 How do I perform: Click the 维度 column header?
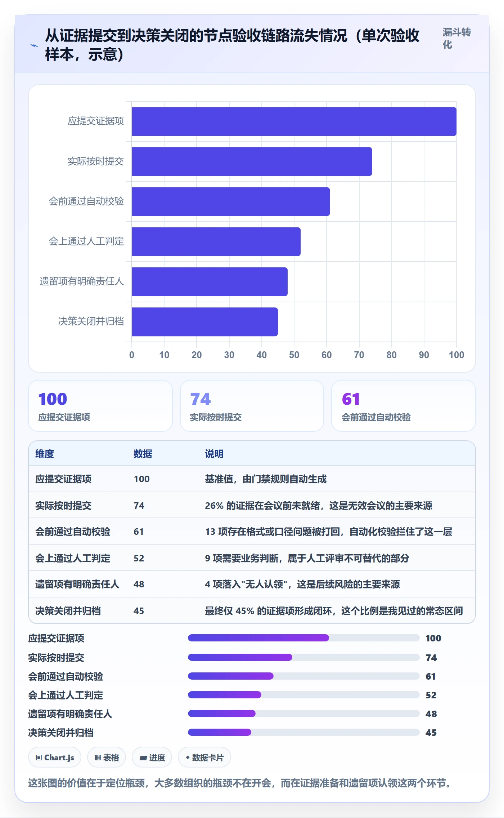tap(45, 454)
